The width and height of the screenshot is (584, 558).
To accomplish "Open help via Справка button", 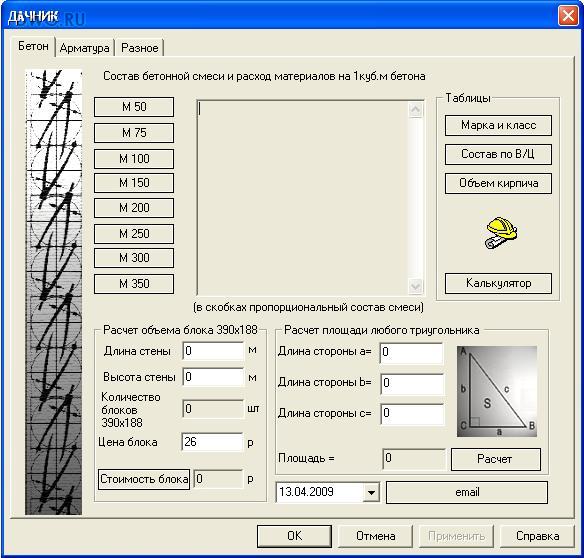I will [x=537, y=536].
